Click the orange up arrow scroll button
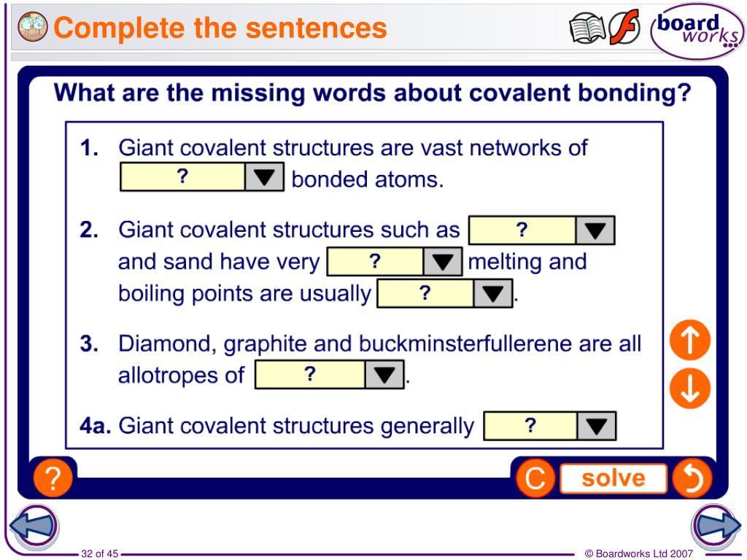This screenshot has width=747, height=560. tap(690, 340)
